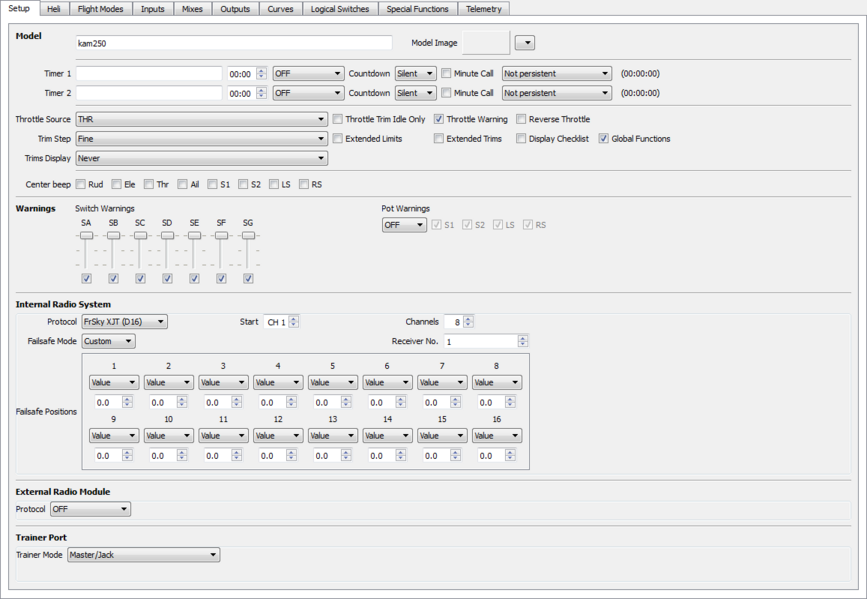Switch to the Flight Modes tab
The height and width of the screenshot is (599, 867).
click(x=100, y=9)
